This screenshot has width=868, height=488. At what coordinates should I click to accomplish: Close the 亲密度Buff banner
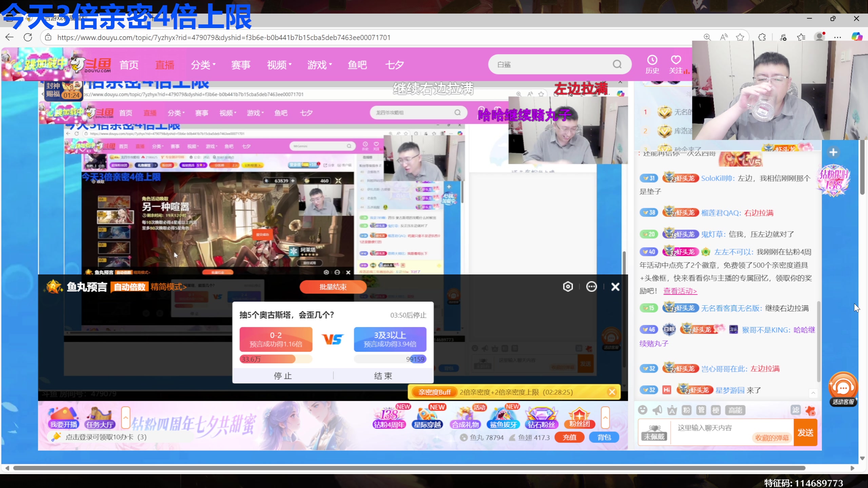(612, 392)
